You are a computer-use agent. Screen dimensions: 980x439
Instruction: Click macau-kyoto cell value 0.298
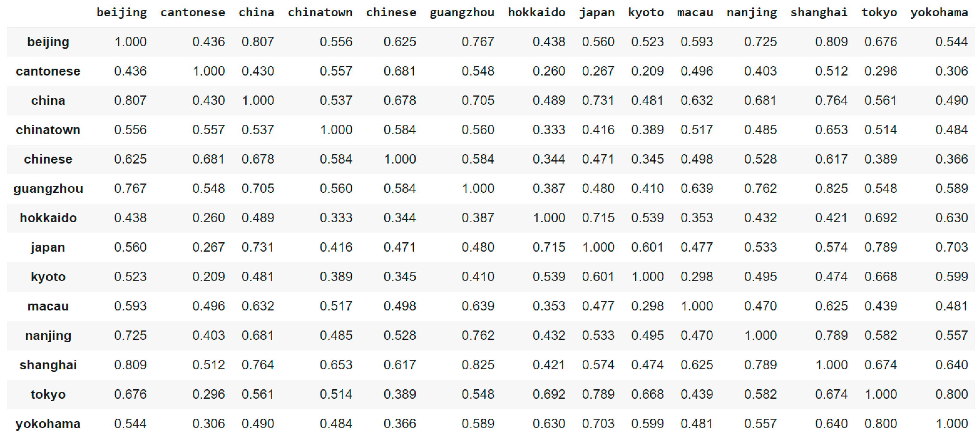647,306
